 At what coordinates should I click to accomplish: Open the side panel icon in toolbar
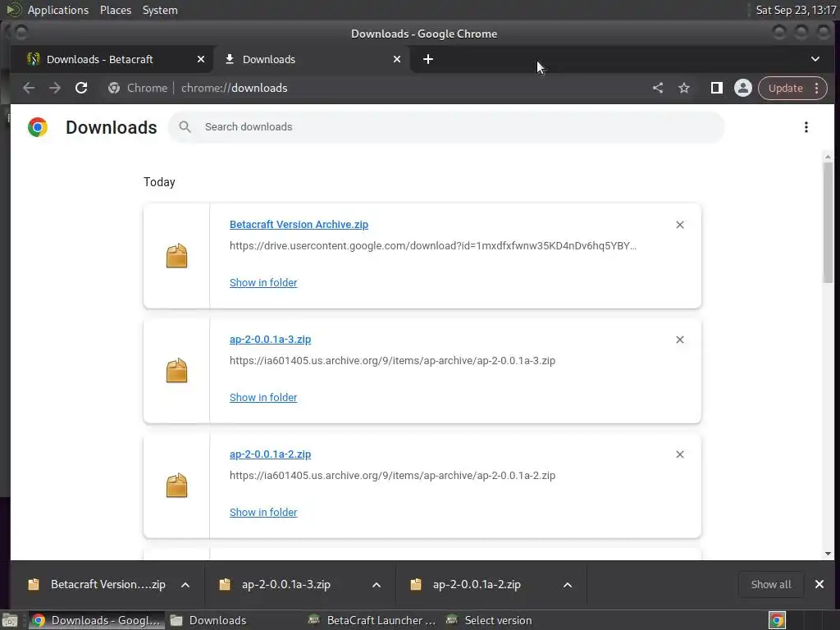pos(716,88)
